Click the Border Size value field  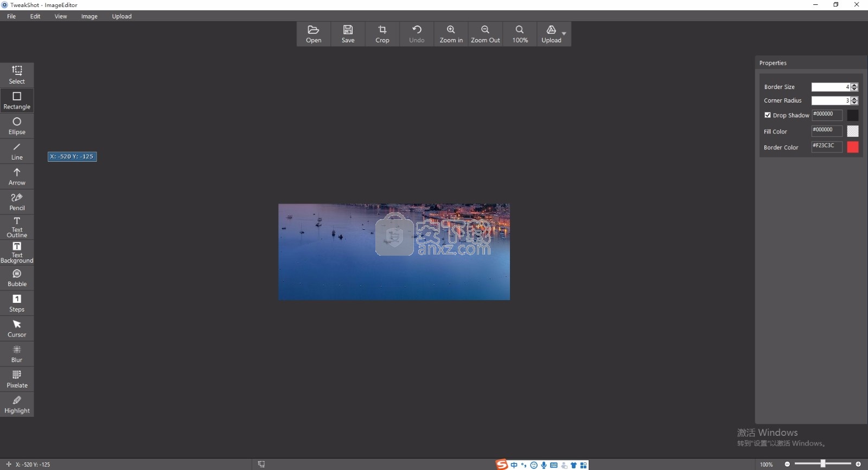[831, 87]
